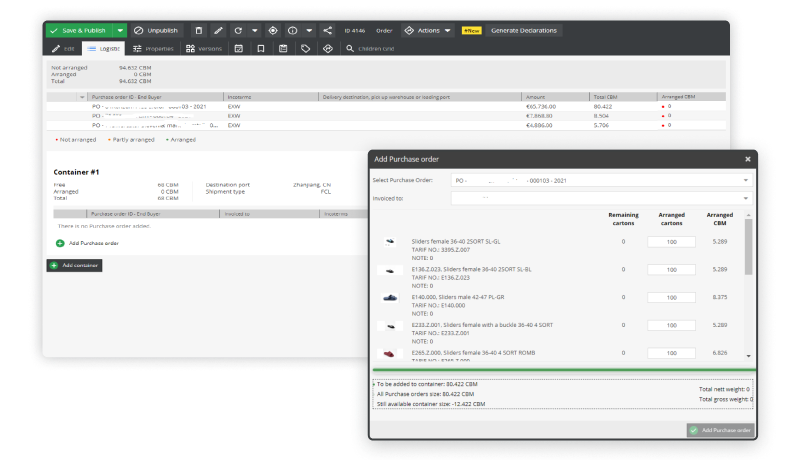Switch to the Edit tab

(63, 48)
